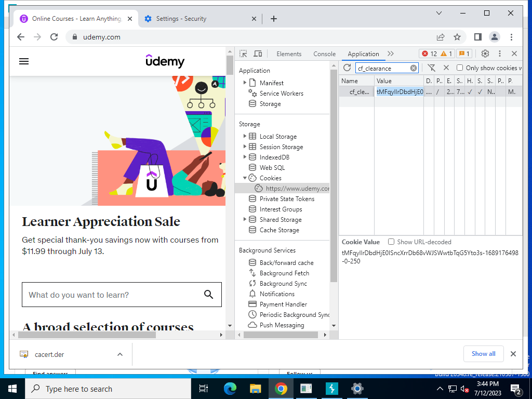Screen dimensions: 532x399
Task: Open Task View on the taskbar
Action: [203, 389]
